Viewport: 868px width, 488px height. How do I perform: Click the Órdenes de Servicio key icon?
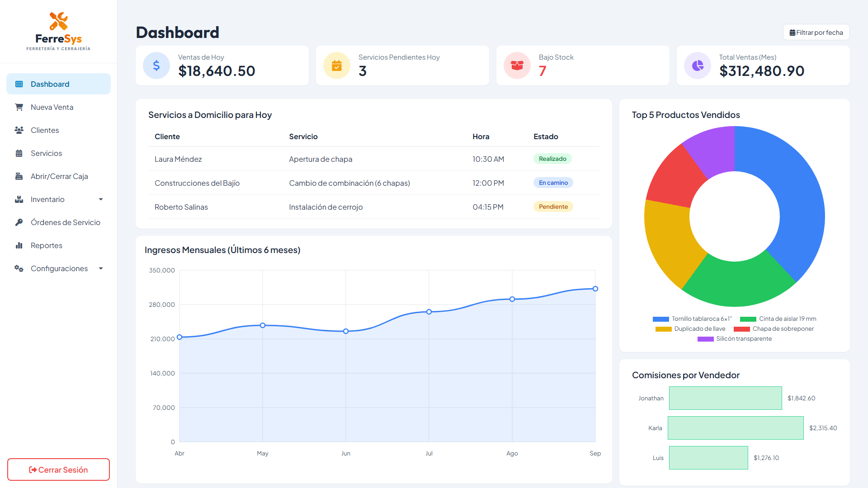coord(19,222)
